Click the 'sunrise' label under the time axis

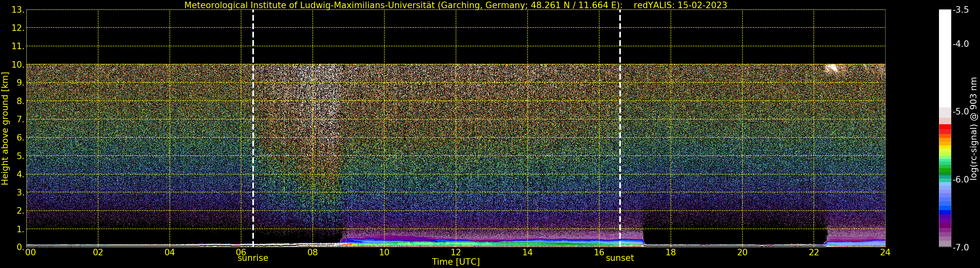[x=253, y=258]
